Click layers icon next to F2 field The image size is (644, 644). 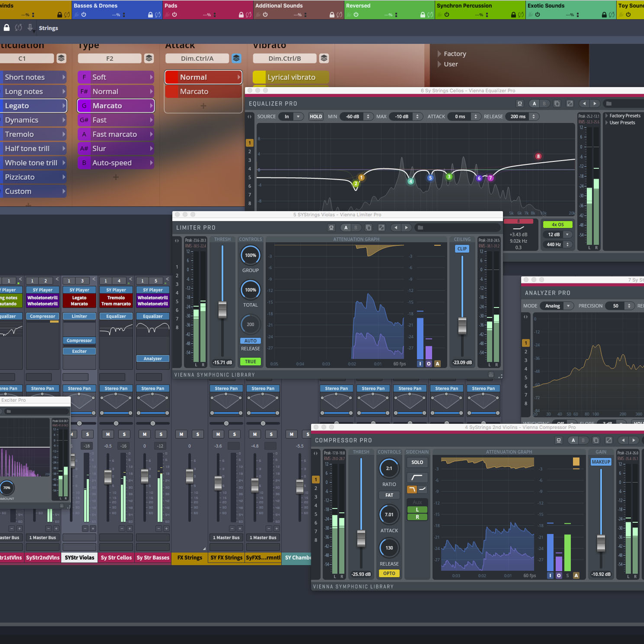(x=149, y=58)
